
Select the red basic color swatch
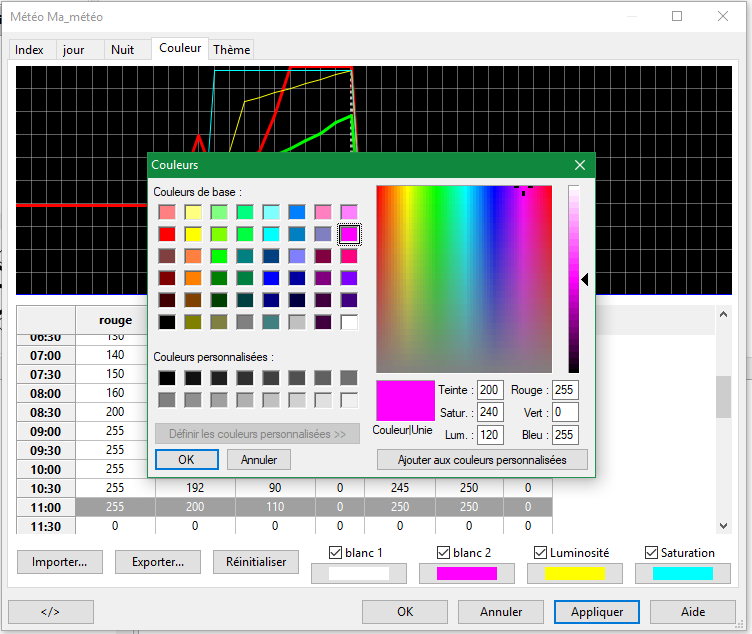(x=167, y=234)
